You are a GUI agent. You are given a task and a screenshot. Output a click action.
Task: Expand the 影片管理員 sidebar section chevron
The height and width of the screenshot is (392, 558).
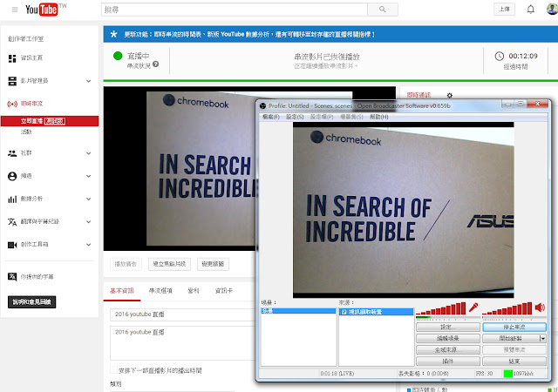[x=89, y=81]
